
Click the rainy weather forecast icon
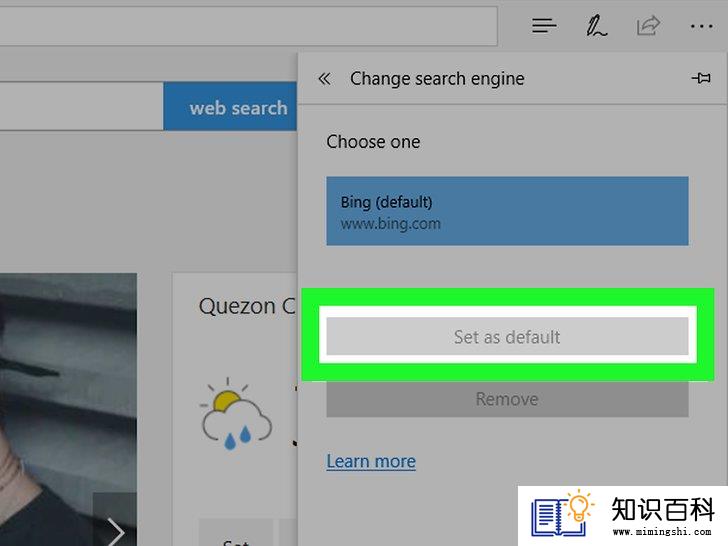coord(236,414)
